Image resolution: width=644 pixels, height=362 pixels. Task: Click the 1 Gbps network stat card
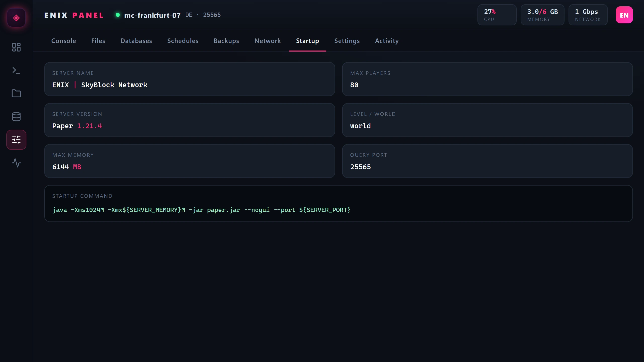(x=588, y=15)
